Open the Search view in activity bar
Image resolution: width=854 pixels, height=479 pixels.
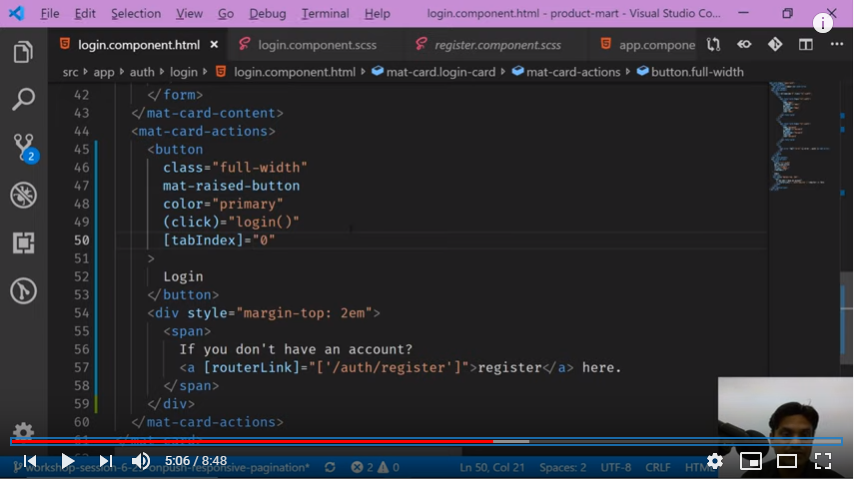(23, 100)
